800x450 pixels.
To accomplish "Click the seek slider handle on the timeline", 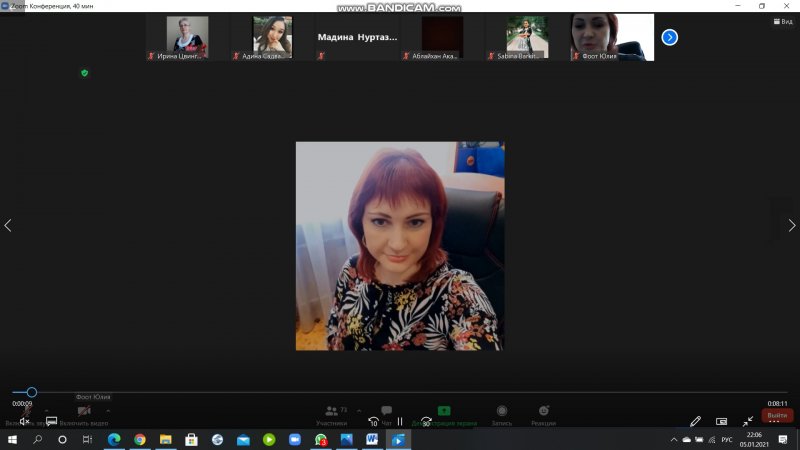I will click(x=32, y=392).
